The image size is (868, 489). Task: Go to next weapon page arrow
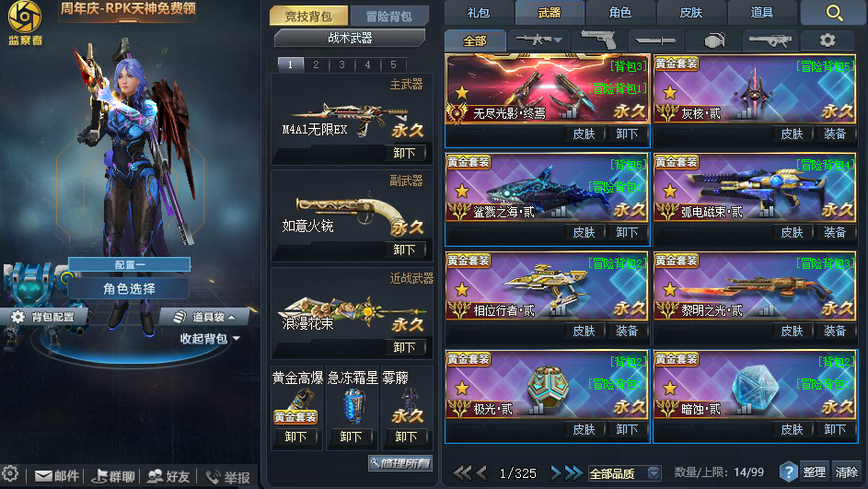[556, 473]
